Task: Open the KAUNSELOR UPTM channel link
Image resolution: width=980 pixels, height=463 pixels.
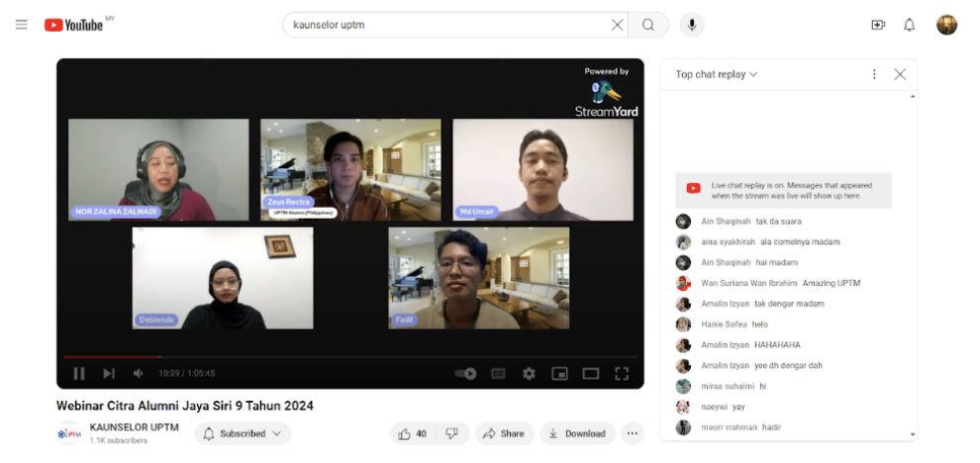Action: click(135, 427)
